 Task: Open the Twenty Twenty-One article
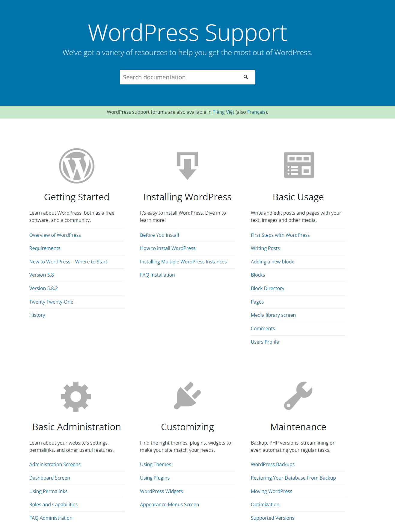(x=51, y=302)
